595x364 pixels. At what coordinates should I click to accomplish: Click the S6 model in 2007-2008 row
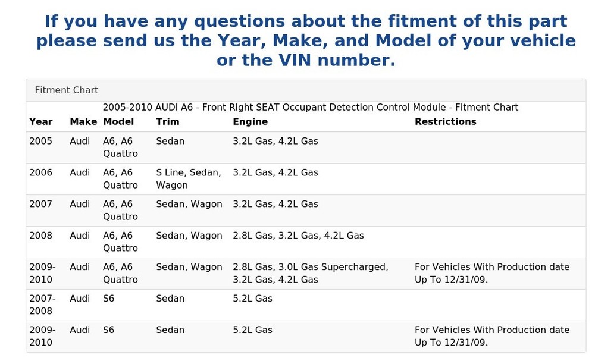pyautogui.click(x=108, y=299)
